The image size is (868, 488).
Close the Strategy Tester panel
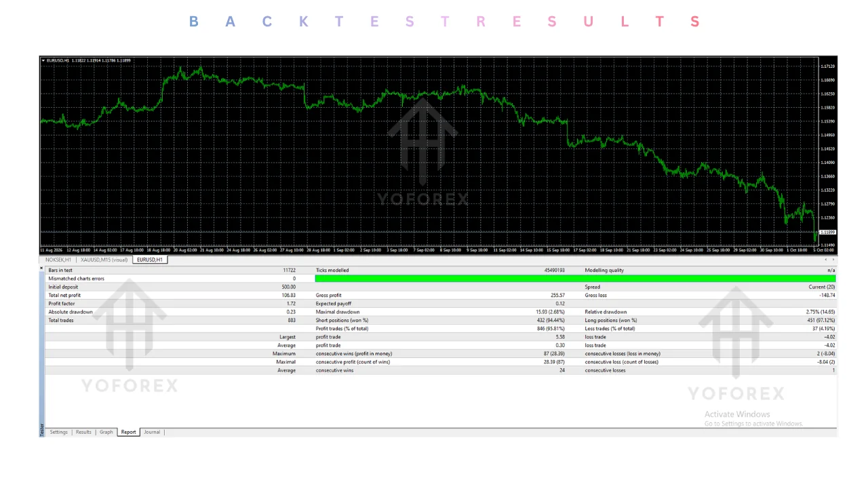click(x=41, y=268)
